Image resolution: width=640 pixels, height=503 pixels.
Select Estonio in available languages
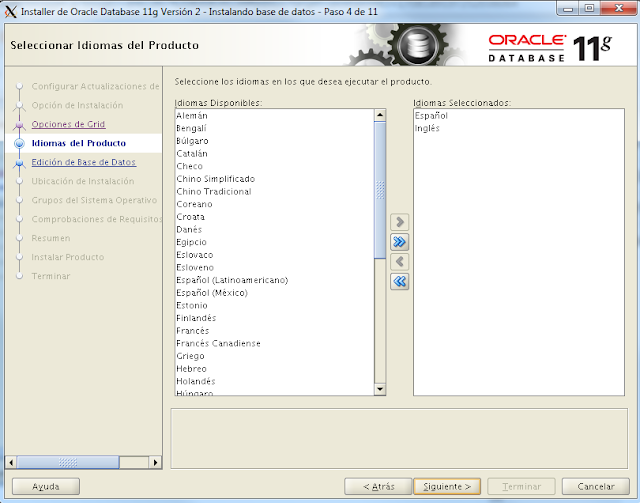point(274,305)
